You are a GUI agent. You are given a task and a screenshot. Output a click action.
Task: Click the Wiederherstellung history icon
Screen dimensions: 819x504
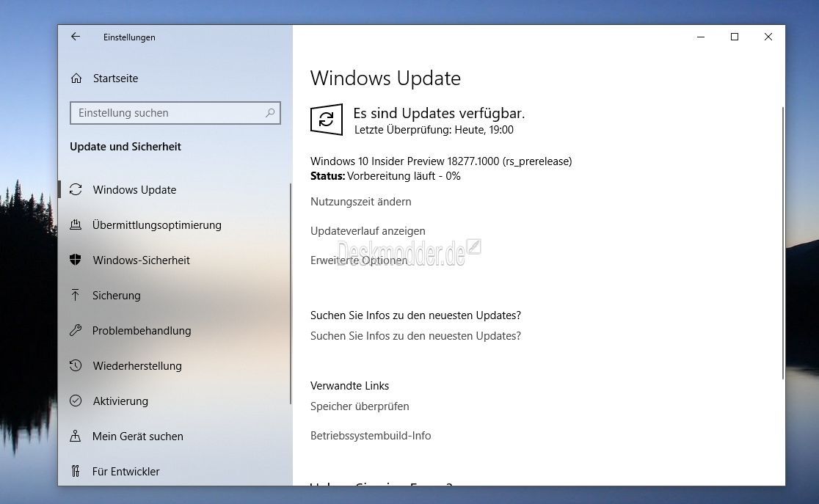[x=76, y=366]
